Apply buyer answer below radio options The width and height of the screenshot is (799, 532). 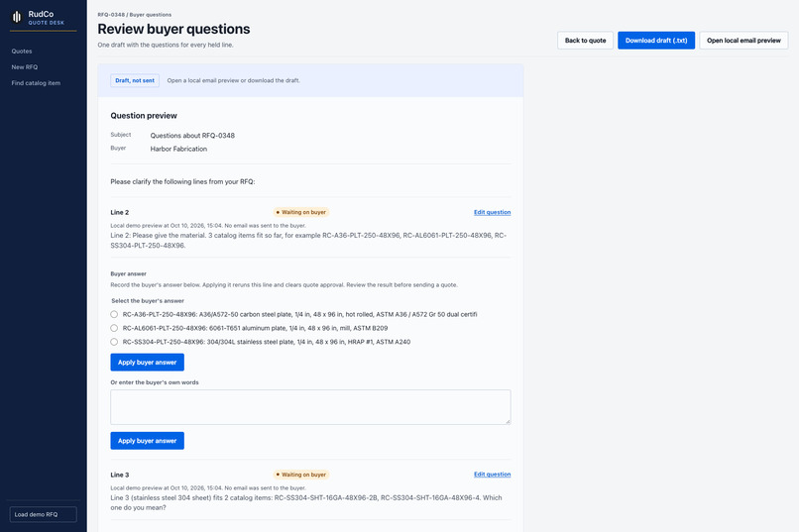(x=148, y=362)
